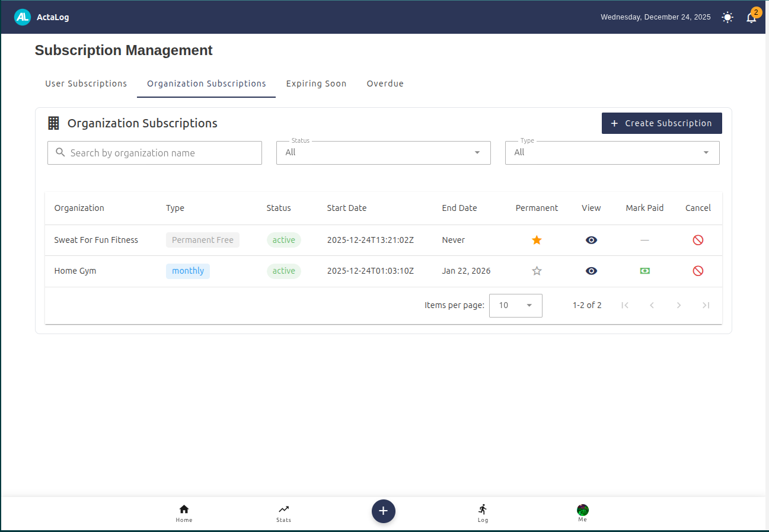The width and height of the screenshot is (769, 532).
Task: Click the ActaLog logo icon
Action: [23, 17]
